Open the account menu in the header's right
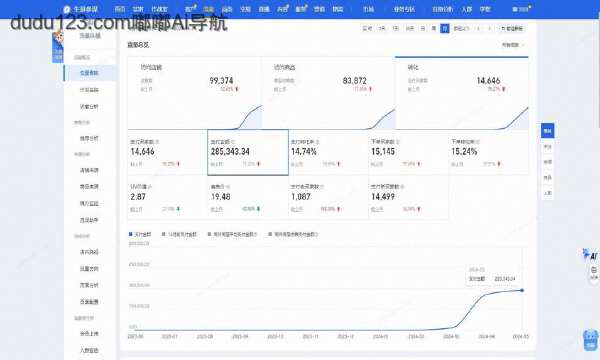Image resolution: width=600 pixels, height=360 pixels. (x=521, y=9)
